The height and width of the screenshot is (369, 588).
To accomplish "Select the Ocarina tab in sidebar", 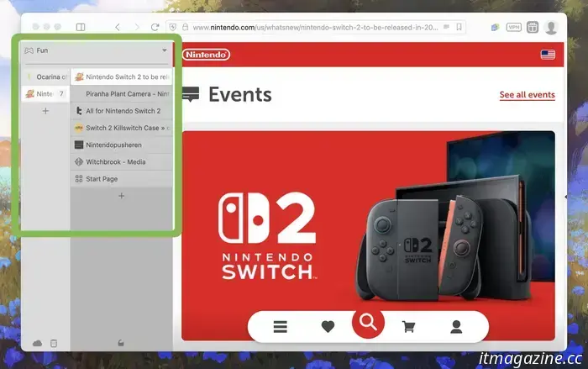I will [45, 77].
